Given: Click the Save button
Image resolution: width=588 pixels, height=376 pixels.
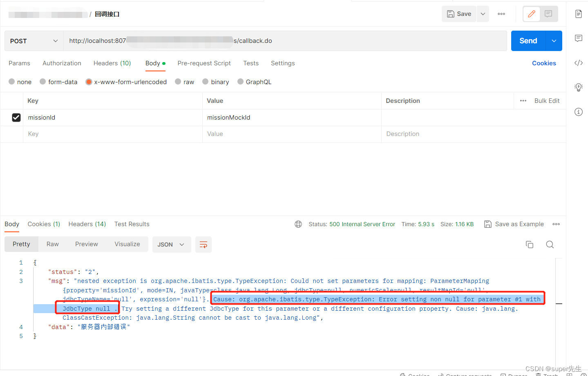Looking at the screenshot, I should [x=459, y=14].
